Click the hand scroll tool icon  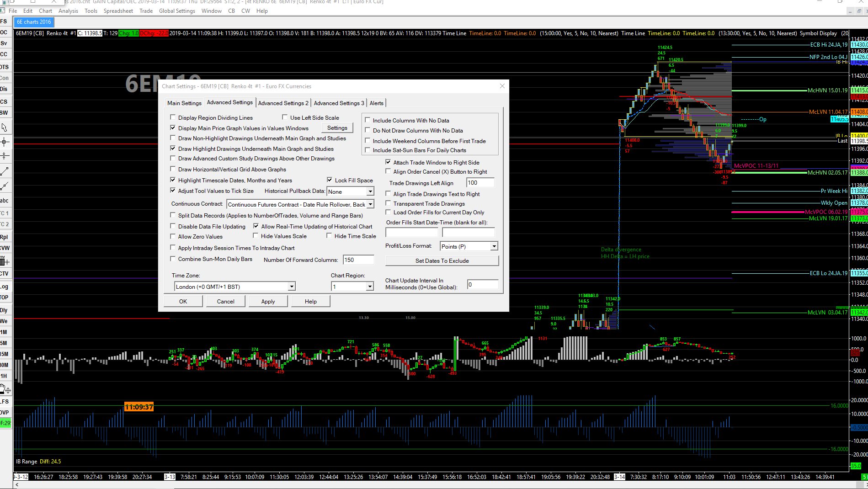coord(5,389)
